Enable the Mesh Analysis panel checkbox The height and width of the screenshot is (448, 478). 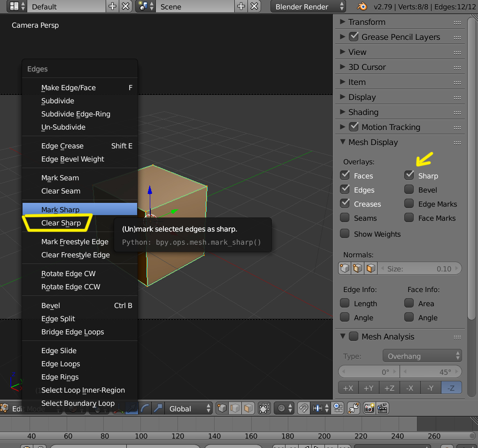pyautogui.click(x=354, y=336)
